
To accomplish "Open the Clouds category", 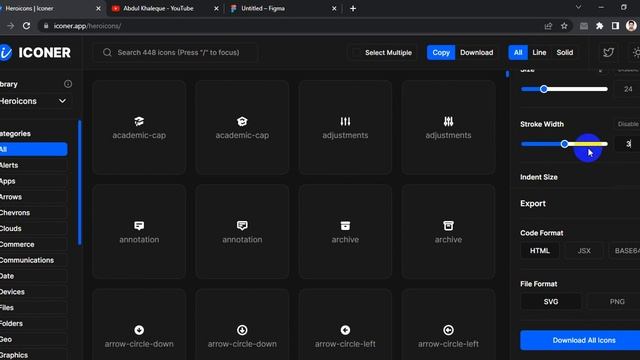I will (x=33, y=229).
